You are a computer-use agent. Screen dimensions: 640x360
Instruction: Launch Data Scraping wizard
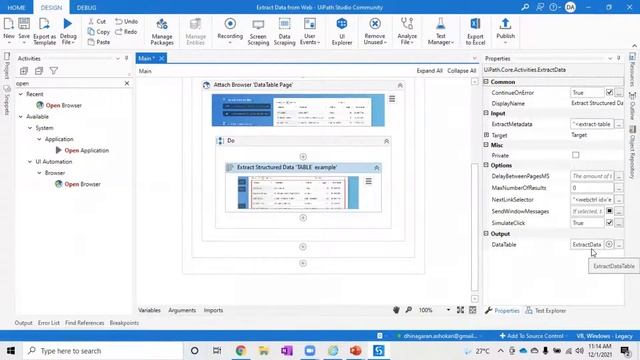click(284, 31)
